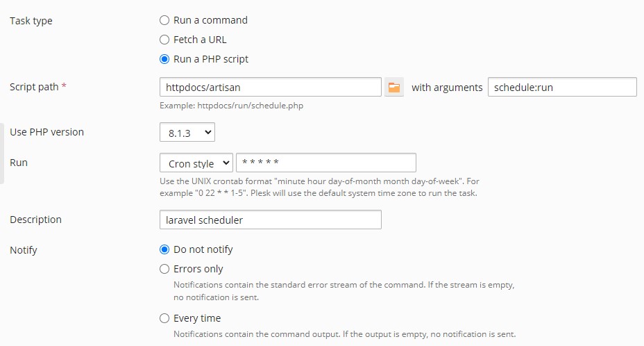Focus the Description field 'laravel scheduler'
The image size is (644, 346).
coord(271,220)
